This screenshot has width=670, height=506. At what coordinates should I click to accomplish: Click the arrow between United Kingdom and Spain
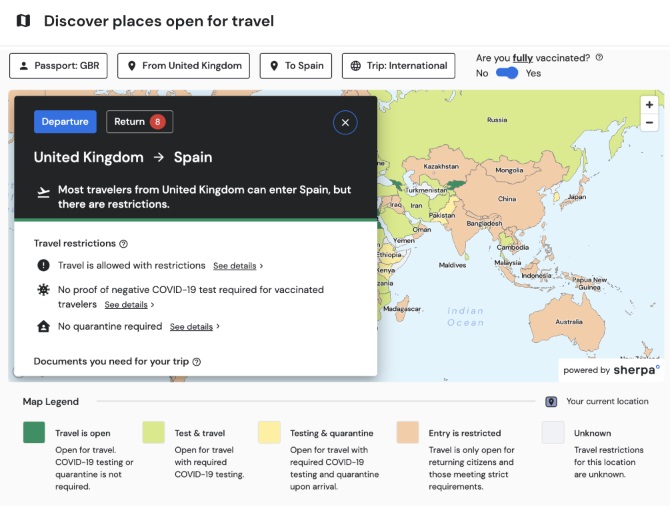click(159, 157)
